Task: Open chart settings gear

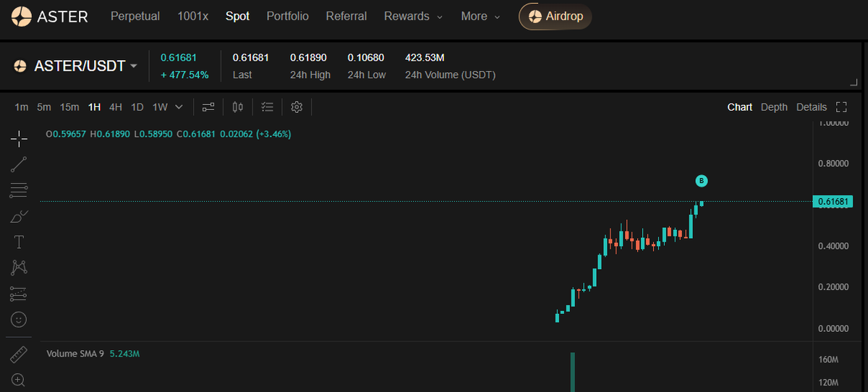Action: pyautogui.click(x=297, y=107)
